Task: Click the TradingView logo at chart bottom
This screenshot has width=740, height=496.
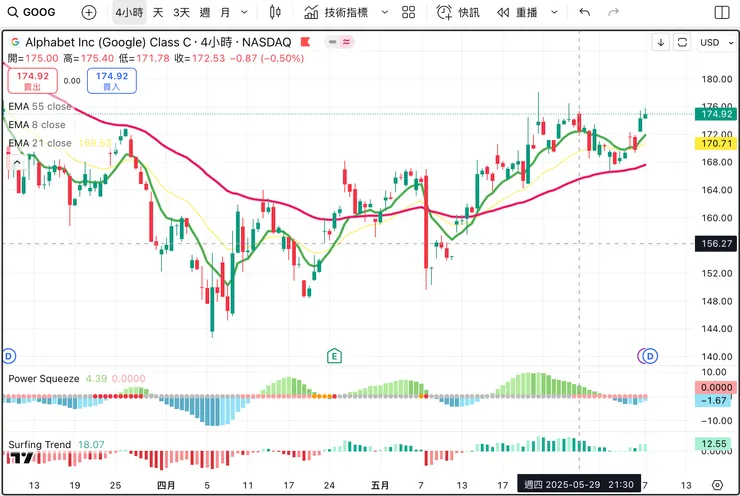Action: (x=21, y=457)
